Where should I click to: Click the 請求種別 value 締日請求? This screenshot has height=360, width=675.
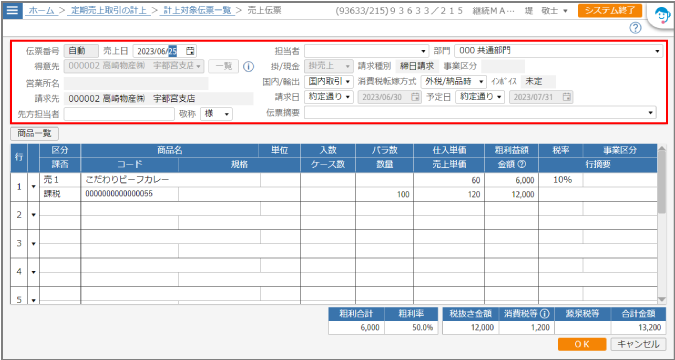(x=417, y=66)
